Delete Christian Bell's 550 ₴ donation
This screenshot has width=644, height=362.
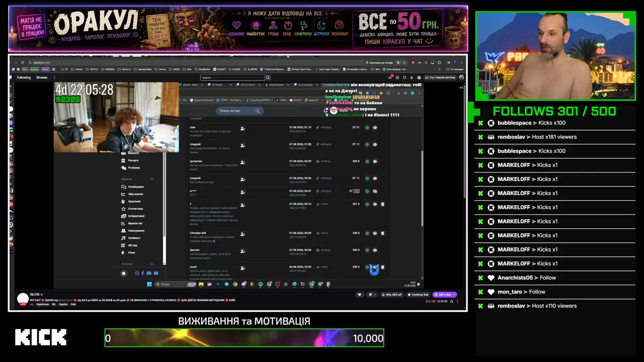(x=382, y=233)
